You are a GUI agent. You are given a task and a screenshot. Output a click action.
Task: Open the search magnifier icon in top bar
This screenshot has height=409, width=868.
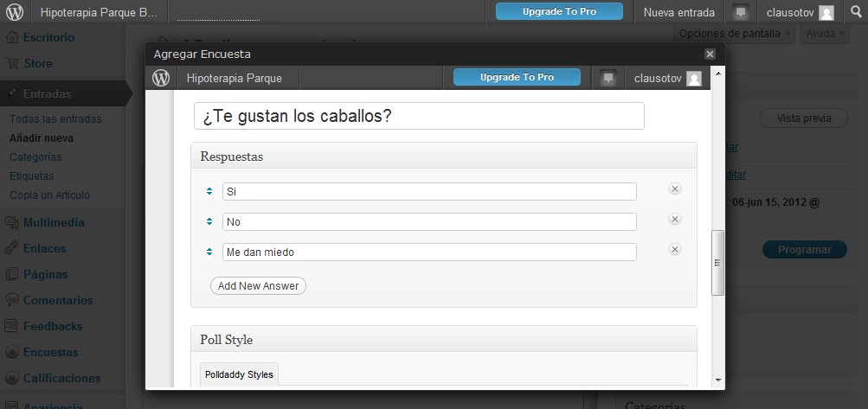(x=856, y=12)
